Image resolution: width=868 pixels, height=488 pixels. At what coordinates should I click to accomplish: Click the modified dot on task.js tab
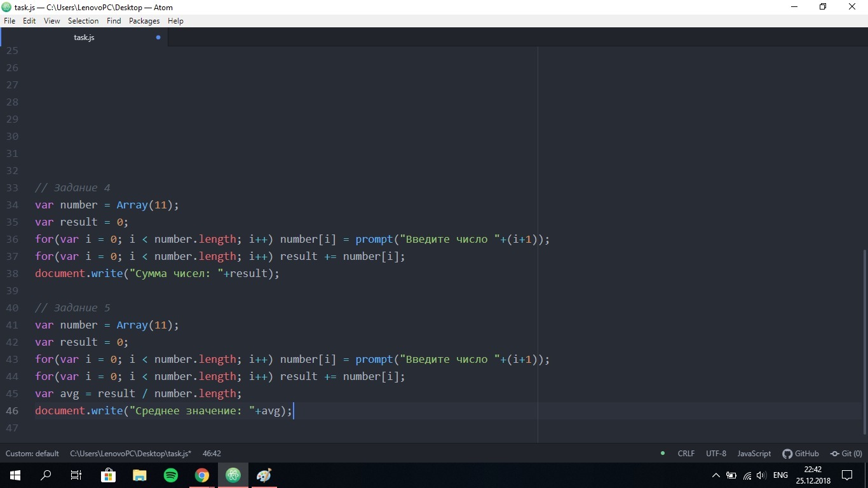click(158, 37)
